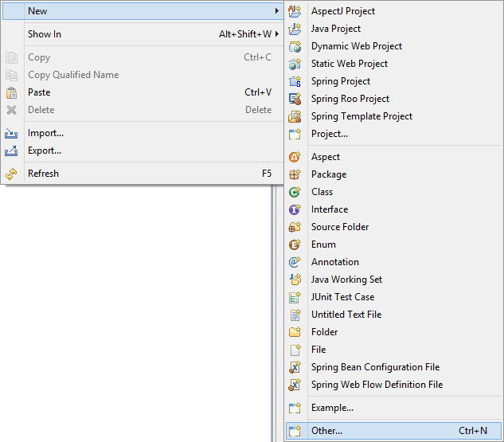This screenshot has width=504, height=442.
Task: Select Spring Bean Configuration File entry
Action: coord(393,367)
